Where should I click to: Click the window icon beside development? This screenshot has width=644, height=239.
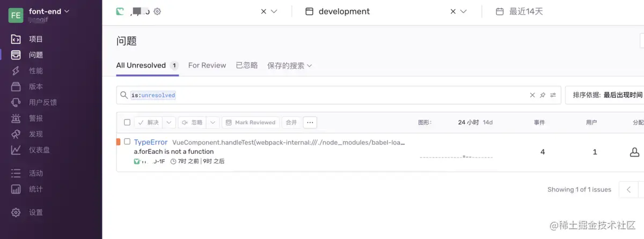click(309, 11)
